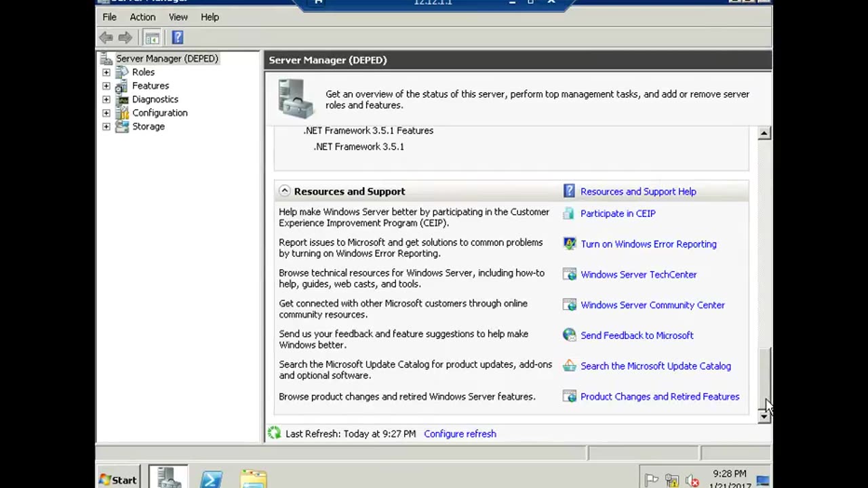Click the Product Changes and Retired Features icon
The image size is (868, 488).
[570, 396]
